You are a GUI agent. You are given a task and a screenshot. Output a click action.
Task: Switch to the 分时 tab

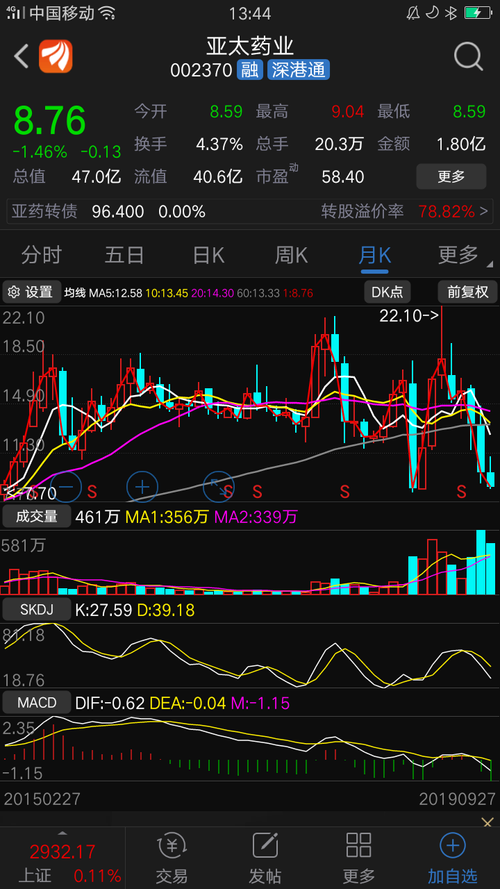tap(41, 255)
